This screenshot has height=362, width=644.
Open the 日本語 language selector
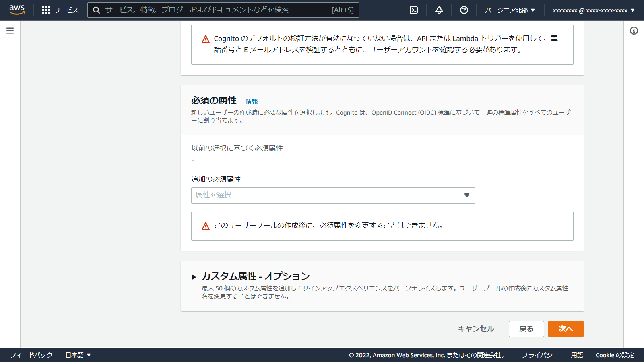pyautogui.click(x=78, y=355)
